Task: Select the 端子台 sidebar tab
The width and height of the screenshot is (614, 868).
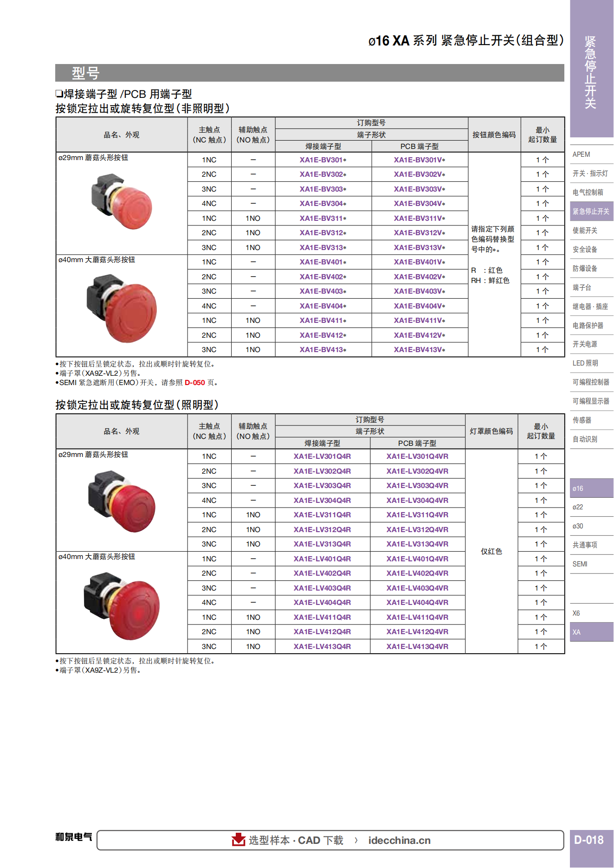Action: tap(592, 288)
